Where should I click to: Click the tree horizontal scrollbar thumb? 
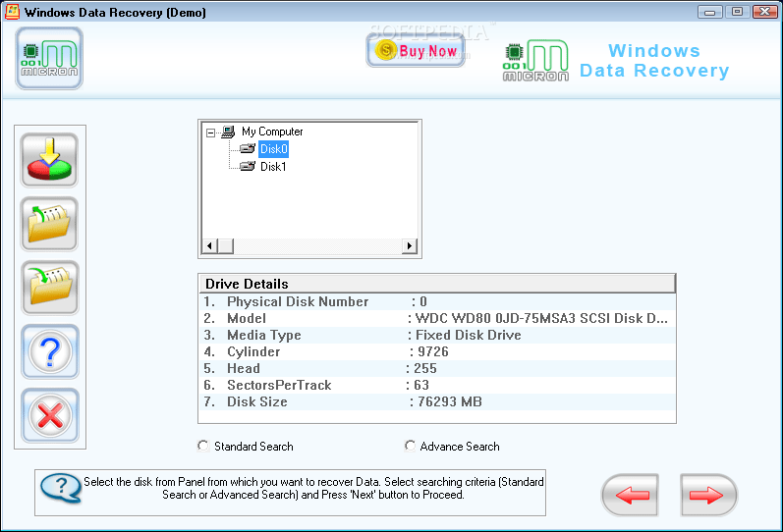coord(226,245)
